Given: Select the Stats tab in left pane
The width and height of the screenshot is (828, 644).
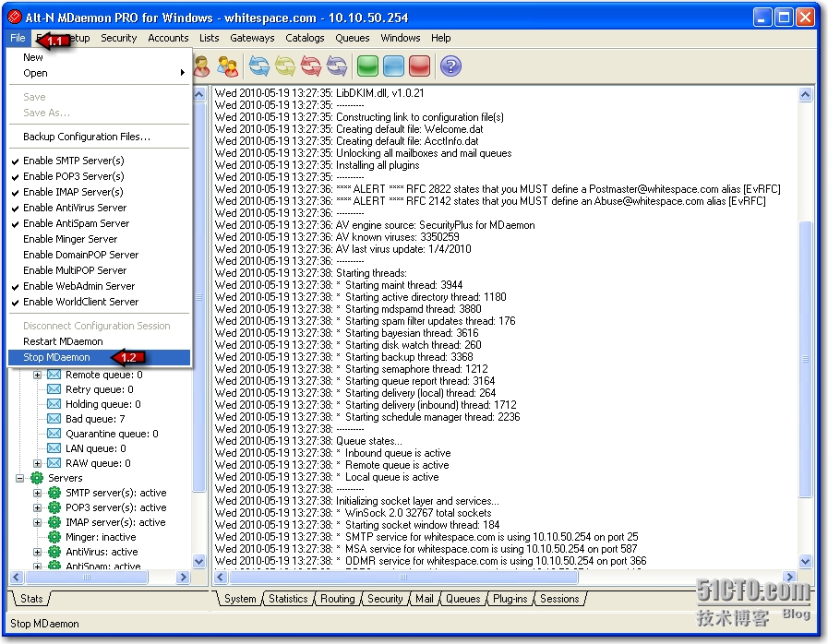Looking at the screenshot, I should (x=31, y=599).
